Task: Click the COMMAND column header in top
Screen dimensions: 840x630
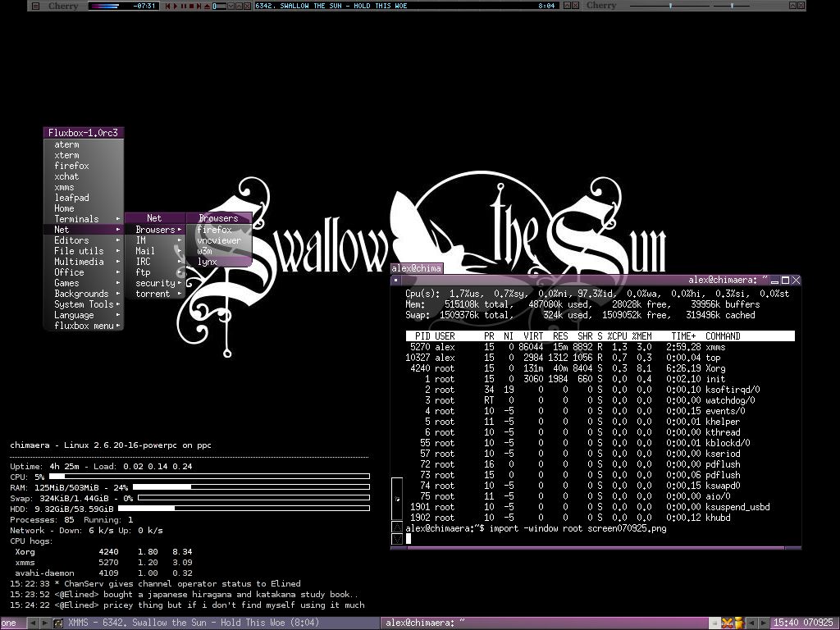Action: 723,336
